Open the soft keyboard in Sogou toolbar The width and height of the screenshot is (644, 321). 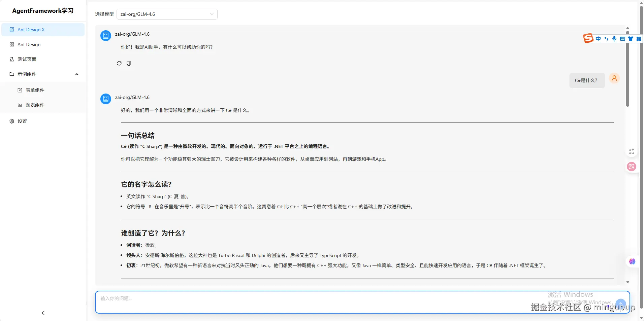[622, 39]
